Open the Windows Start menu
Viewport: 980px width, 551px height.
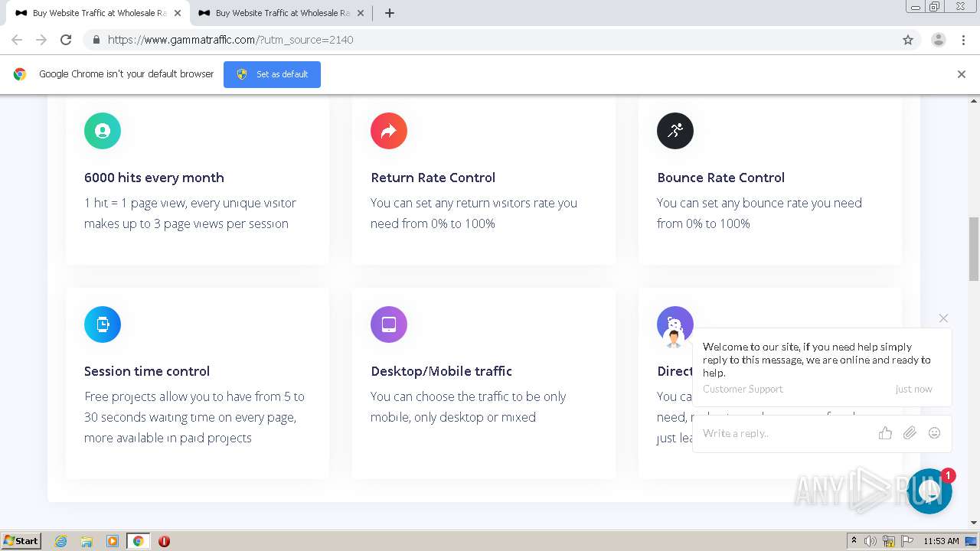21,540
